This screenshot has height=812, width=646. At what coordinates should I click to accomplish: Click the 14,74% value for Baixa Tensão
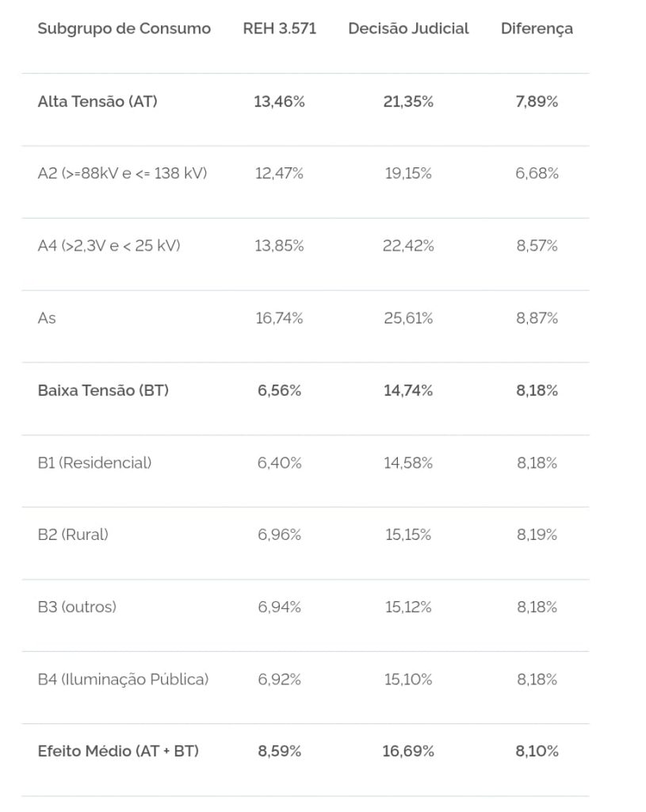pos(408,390)
